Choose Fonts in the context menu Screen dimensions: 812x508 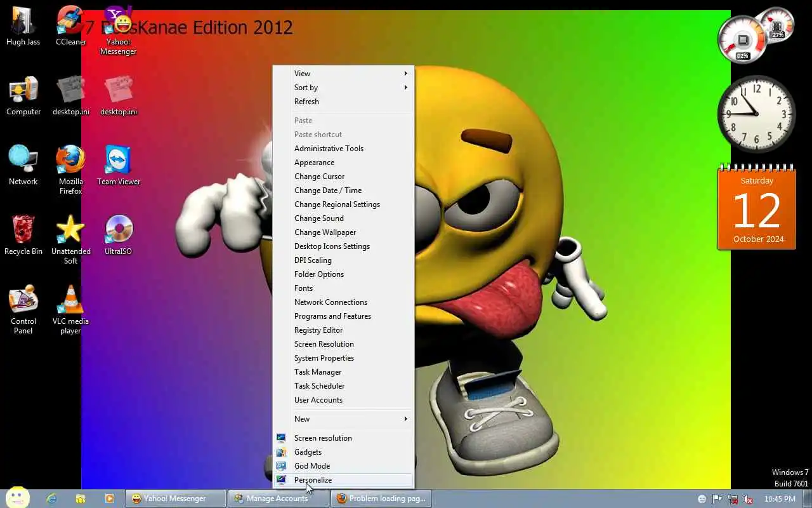(x=343, y=288)
